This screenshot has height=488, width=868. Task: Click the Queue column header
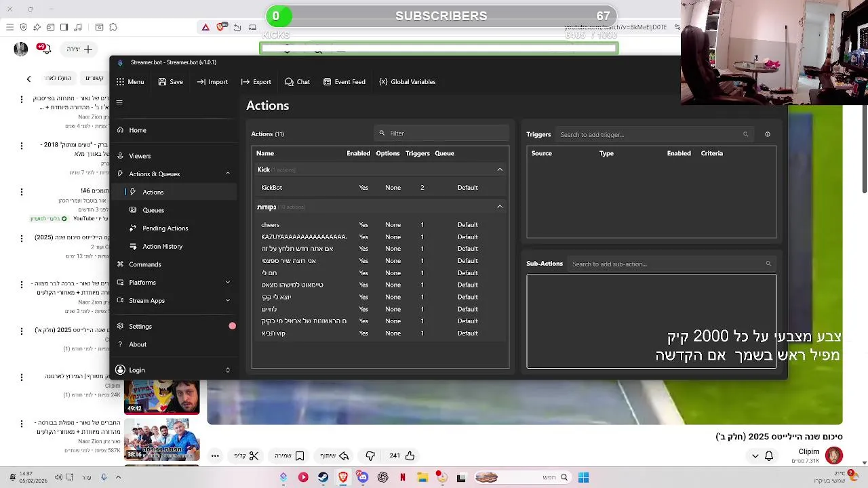pyautogui.click(x=444, y=153)
